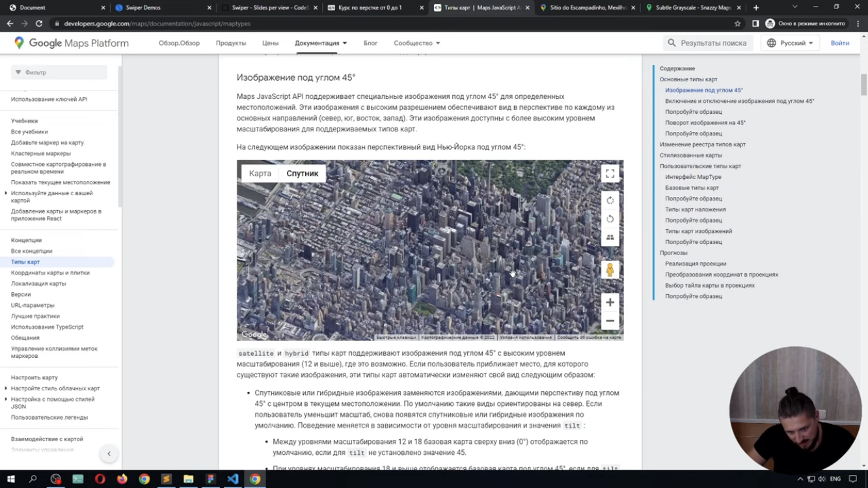Open URL-параметры sidebar link
This screenshot has width=868, height=488.
pyautogui.click(x=33, y=305)
